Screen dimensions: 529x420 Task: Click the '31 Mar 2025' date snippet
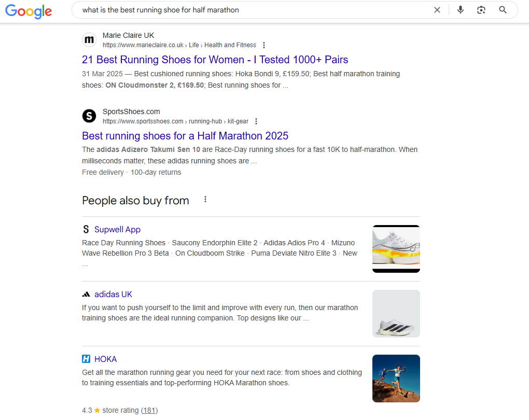click(x=102, y=74)
